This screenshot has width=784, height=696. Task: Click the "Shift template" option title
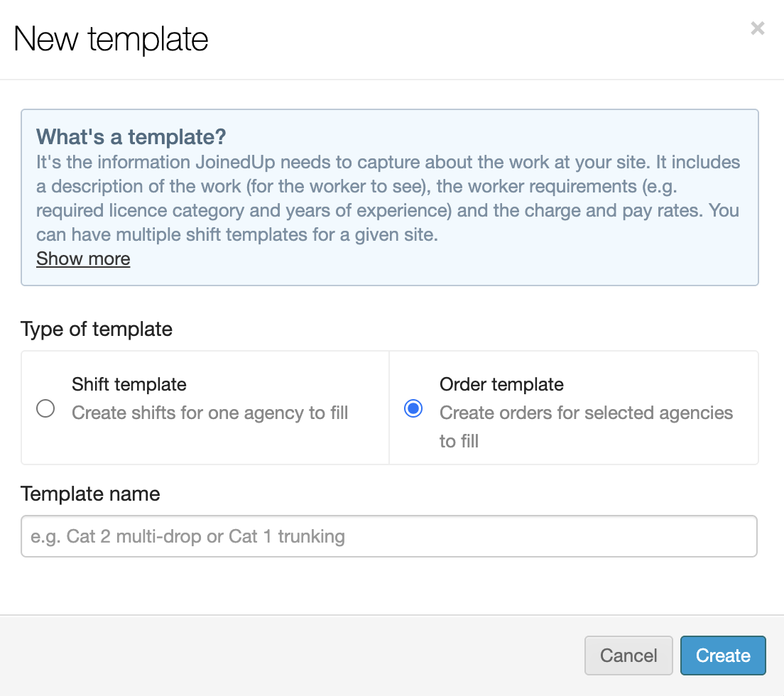coord(129,384)
